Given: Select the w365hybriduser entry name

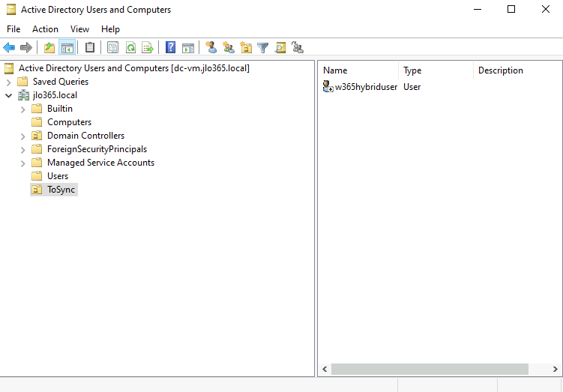Looking at the screenshot, I should click(x=367, y=87).
